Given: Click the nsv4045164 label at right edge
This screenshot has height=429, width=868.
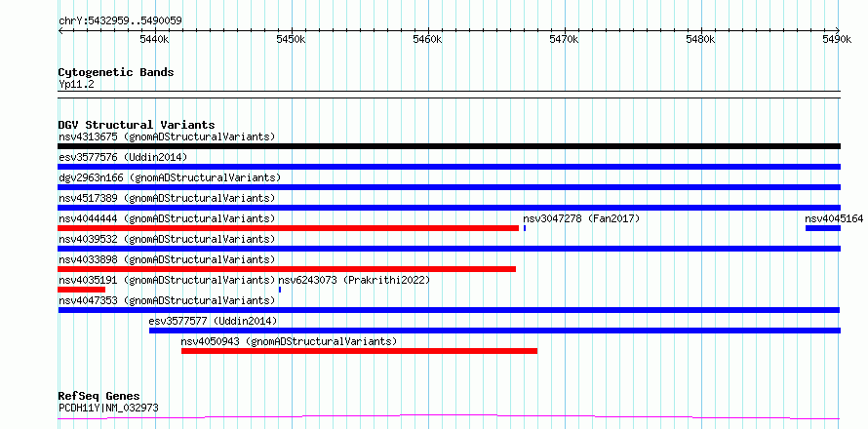Looking at the screenshot, I should click(x=834, y=218).
